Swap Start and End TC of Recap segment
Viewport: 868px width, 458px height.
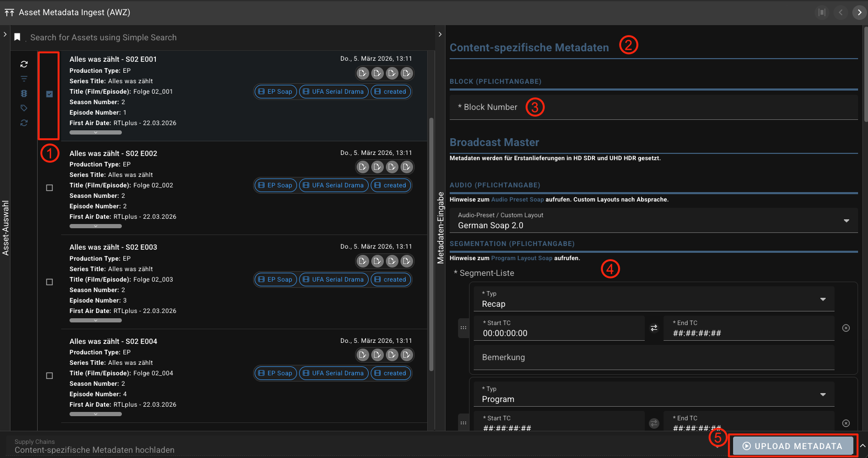pyautogui.click(x=654, y=328)
